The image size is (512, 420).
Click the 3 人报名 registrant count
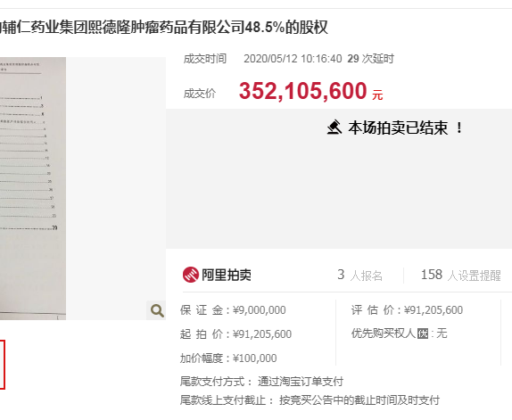coord(359,276)
